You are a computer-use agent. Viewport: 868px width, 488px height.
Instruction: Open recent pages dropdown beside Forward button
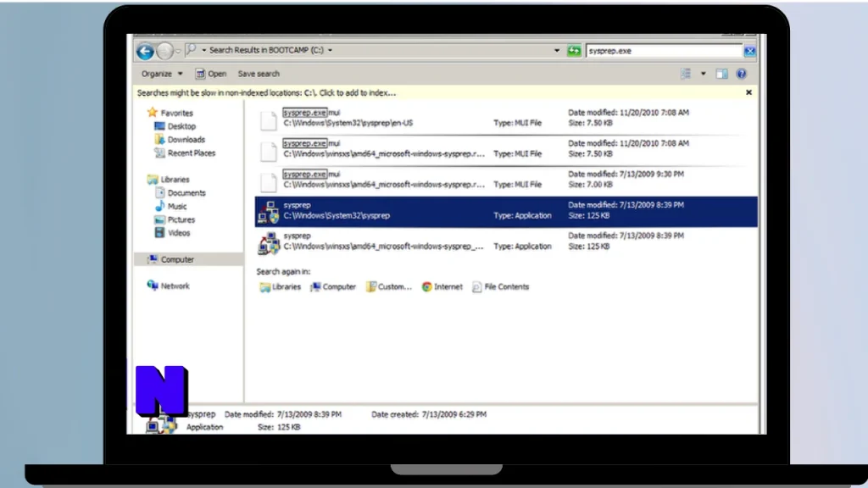(x=178, y=51)
